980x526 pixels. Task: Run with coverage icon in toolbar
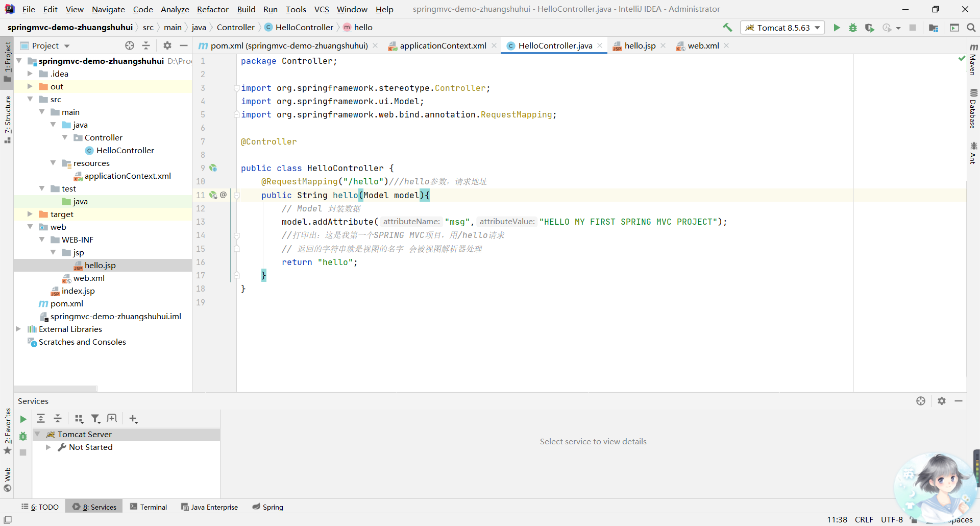tap(870, 28)
